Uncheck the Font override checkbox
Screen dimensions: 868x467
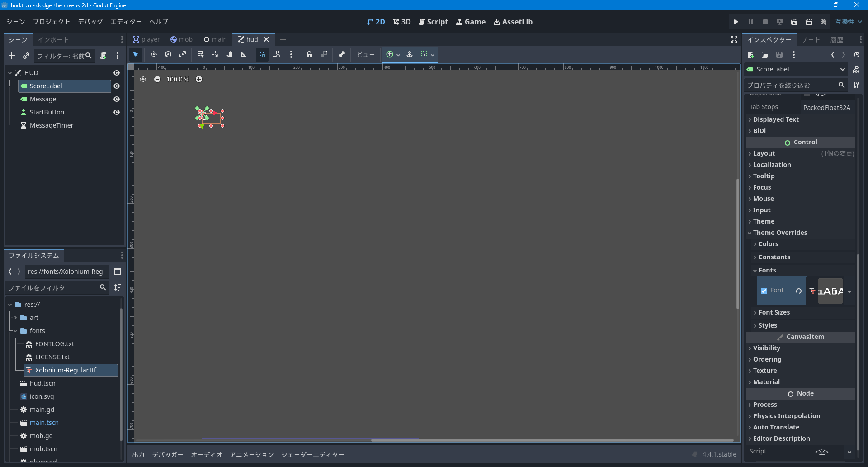(x=764, y=291)
